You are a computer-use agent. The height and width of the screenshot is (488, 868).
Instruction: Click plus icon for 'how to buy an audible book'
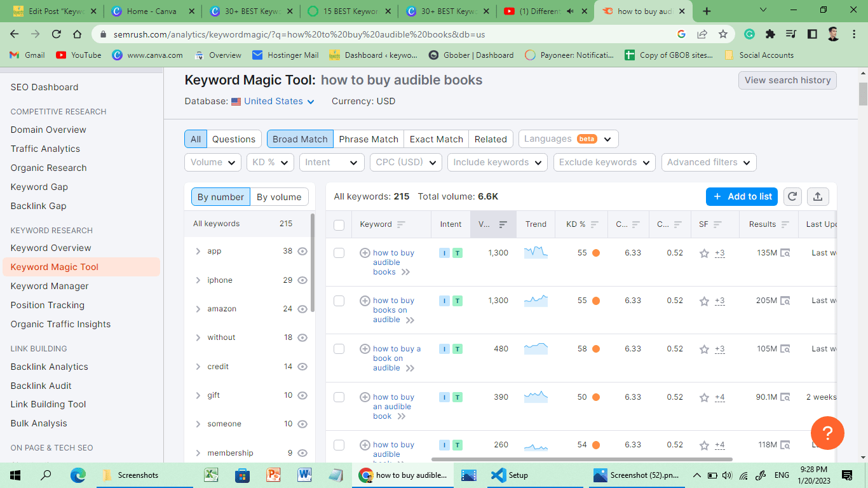point(365,397)
